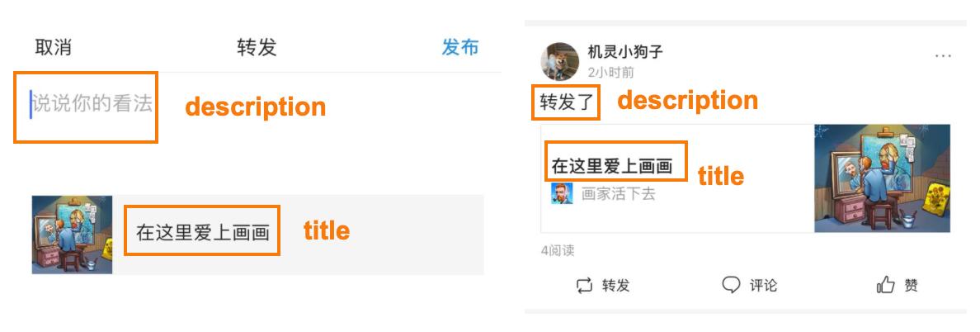The width and height of the screenshot is (980, 332).
Task: Click the 2小时前 timestamp
Action: tap(610, 73)
